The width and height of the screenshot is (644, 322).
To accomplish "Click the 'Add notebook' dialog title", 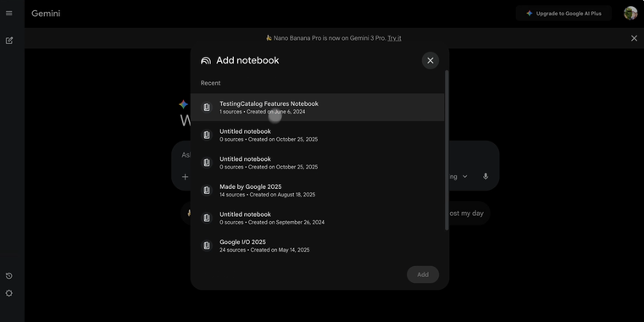I will [247, 60].
